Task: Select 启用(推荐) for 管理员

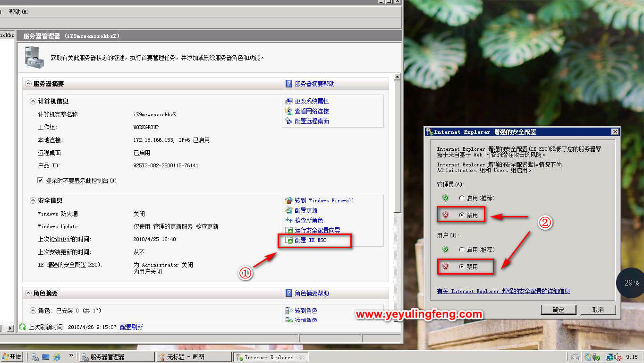Action: pyautogui.click(x=462, y=198)
